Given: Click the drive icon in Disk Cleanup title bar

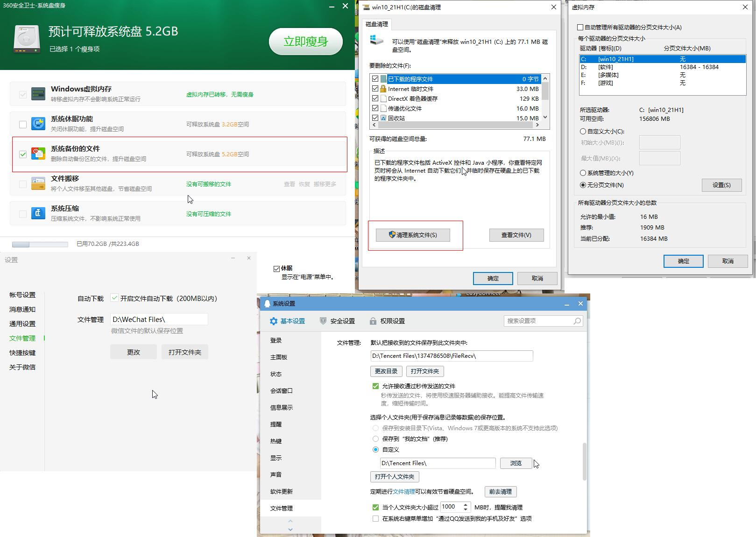Looking at the screenshot, I should (x=366, y=7).
